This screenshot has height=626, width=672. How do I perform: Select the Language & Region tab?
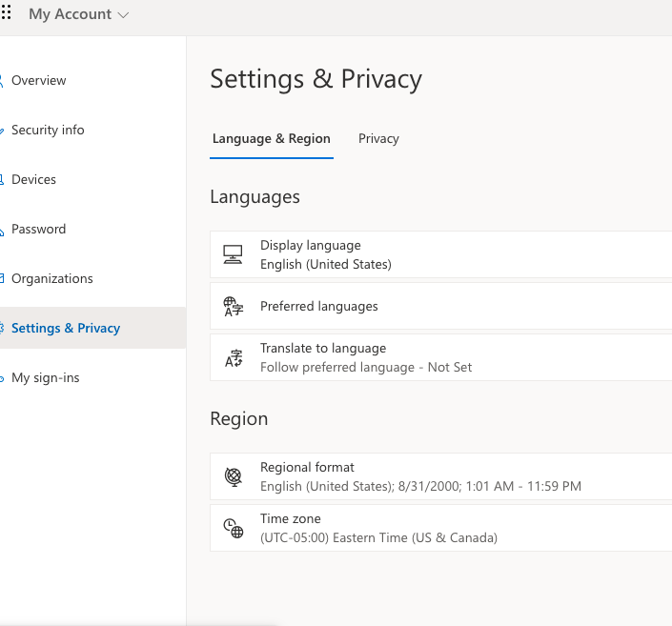pos(272,138)
